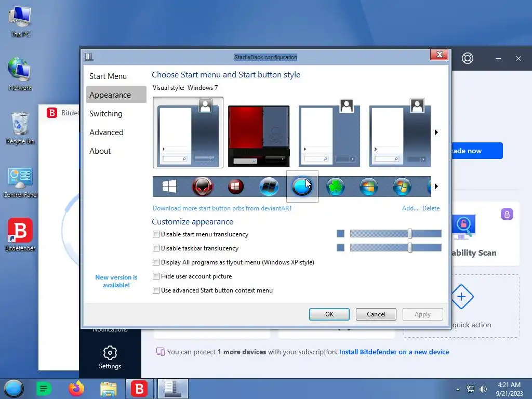The width and height of the screenshot is (532, 399).
Task: Select the blue-gray Windows flag orb
Action: tap(269, 187)
